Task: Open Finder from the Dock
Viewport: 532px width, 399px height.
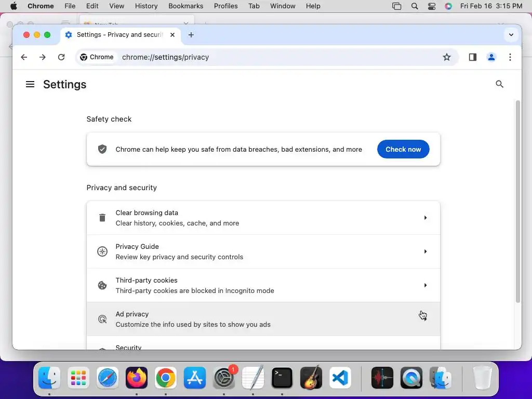Action: tap(49, 378)
